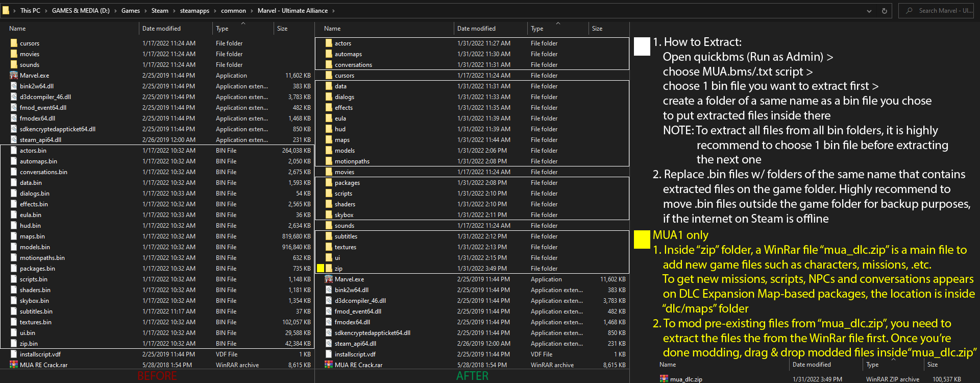Viewport: 980px width, 383px height.
Task: Click the motionpaths folder icon
Action: [x=329, y=161]
